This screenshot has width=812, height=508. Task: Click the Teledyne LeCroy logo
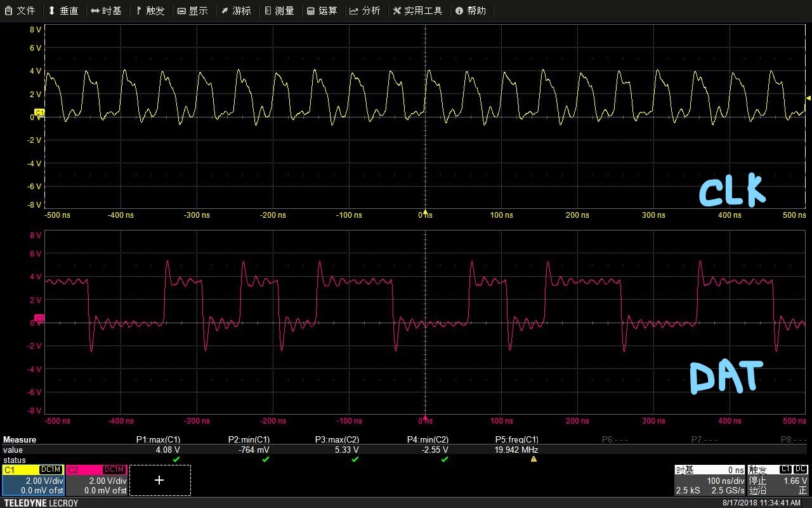click(x=41, y=503)
